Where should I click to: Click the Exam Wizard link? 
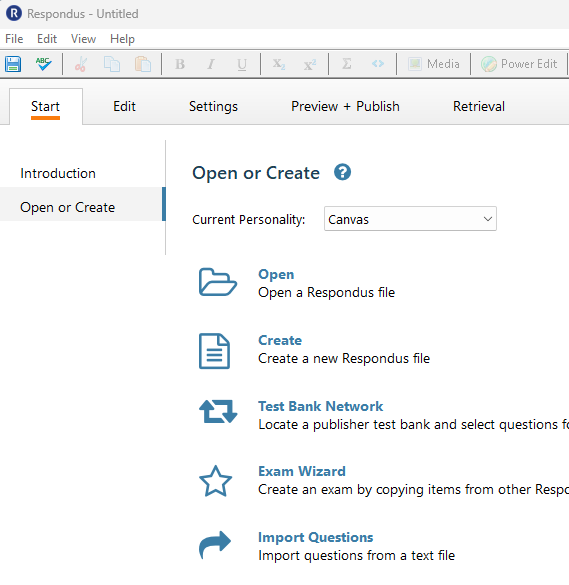[x=302, y=471]
